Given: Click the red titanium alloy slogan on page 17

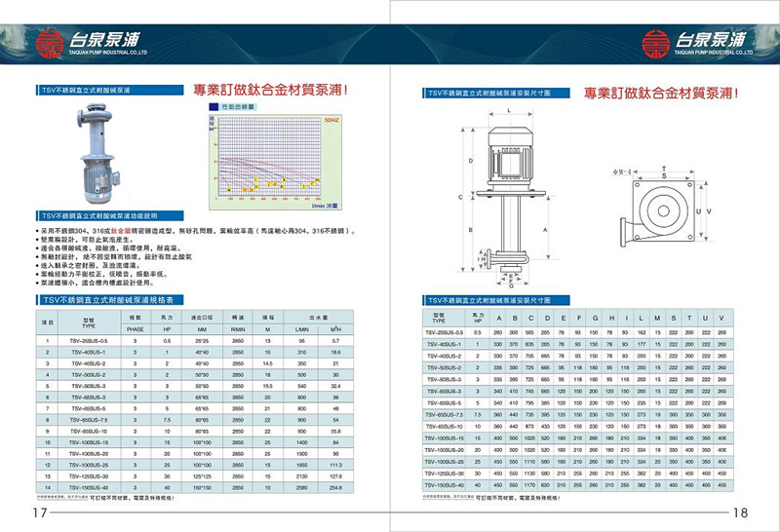Looking at the screenshot, I should click(x=271, y=90).
